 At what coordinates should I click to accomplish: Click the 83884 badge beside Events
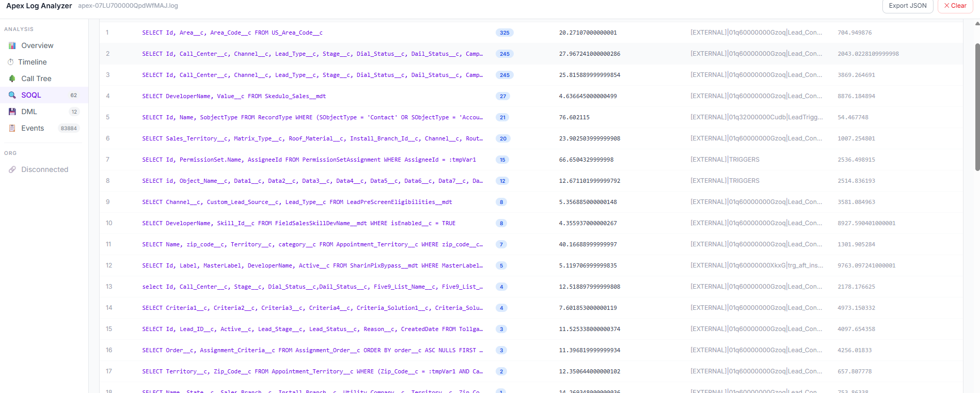coord(69,128)
